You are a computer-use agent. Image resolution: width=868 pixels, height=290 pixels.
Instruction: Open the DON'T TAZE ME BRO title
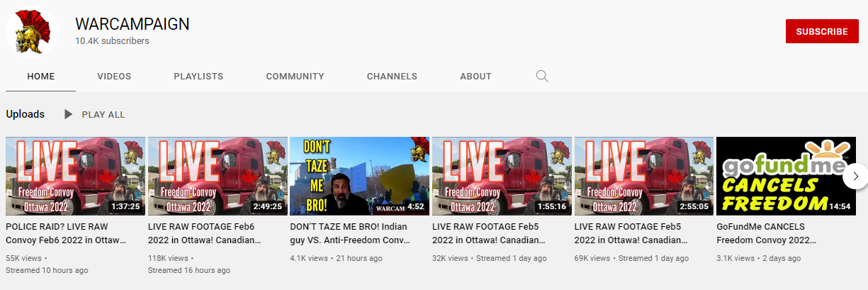tap(350, 233)
